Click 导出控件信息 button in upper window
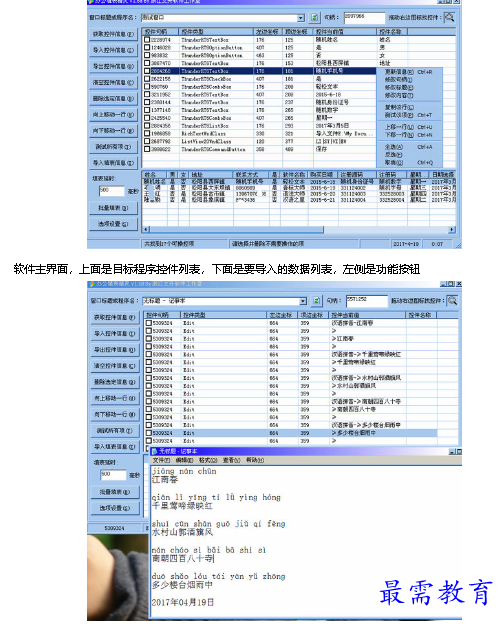 (x=113, y=66)
